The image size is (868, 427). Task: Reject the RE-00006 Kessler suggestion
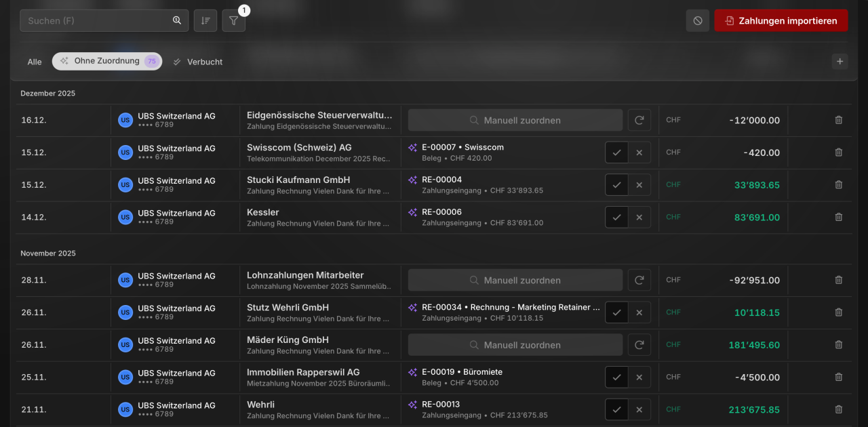point(639,217)
